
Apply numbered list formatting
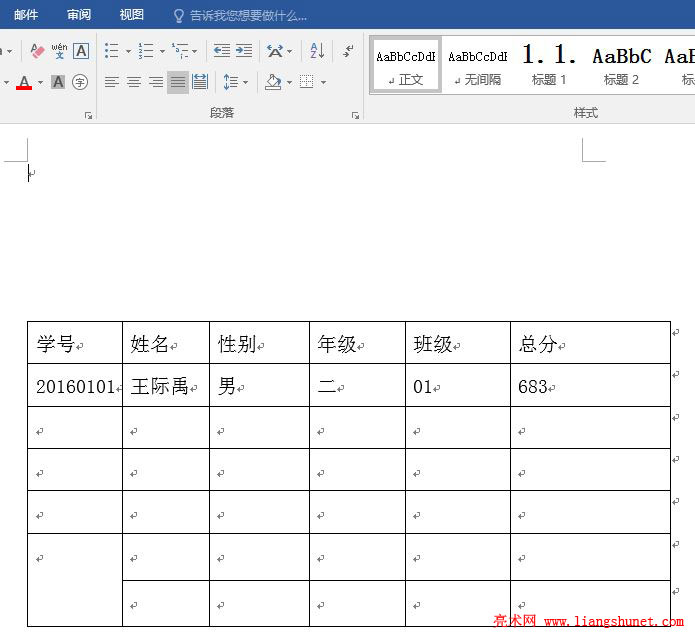click(x=146, y=51)
